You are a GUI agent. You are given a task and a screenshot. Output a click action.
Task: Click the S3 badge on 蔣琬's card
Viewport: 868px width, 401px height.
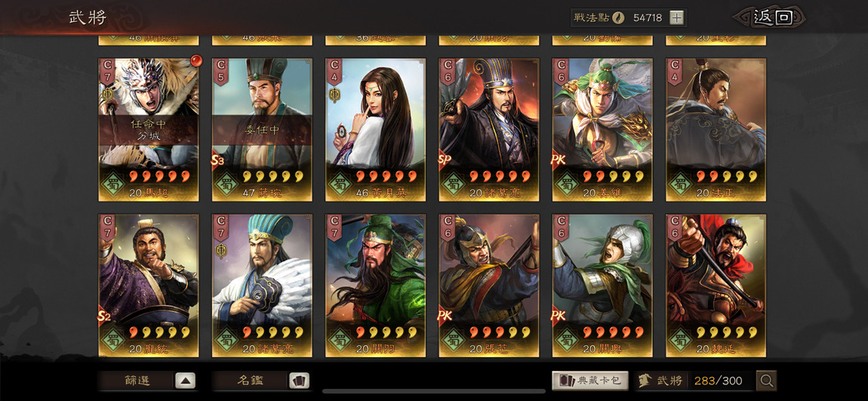tap(217, 160)
